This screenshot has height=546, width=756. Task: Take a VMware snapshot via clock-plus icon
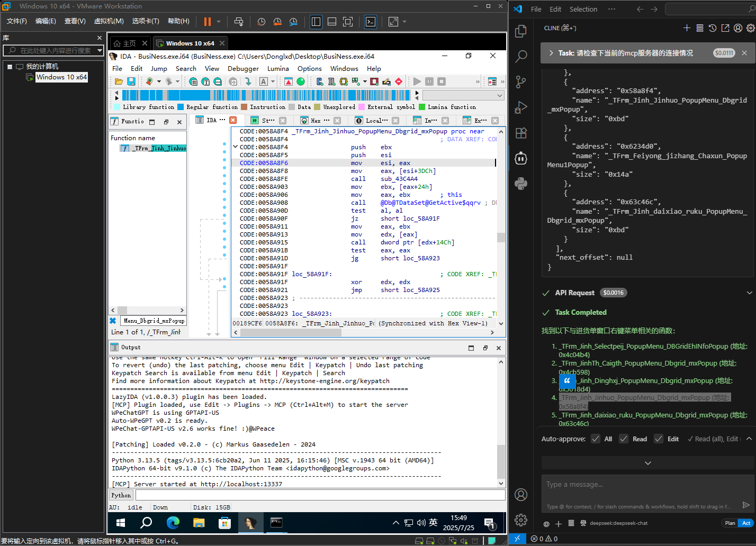[x=261, y=22]
